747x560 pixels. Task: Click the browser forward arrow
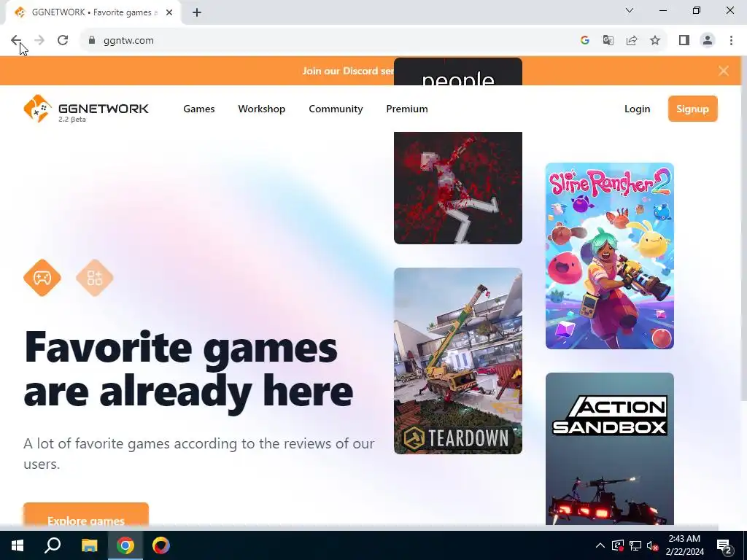[39, 41]
